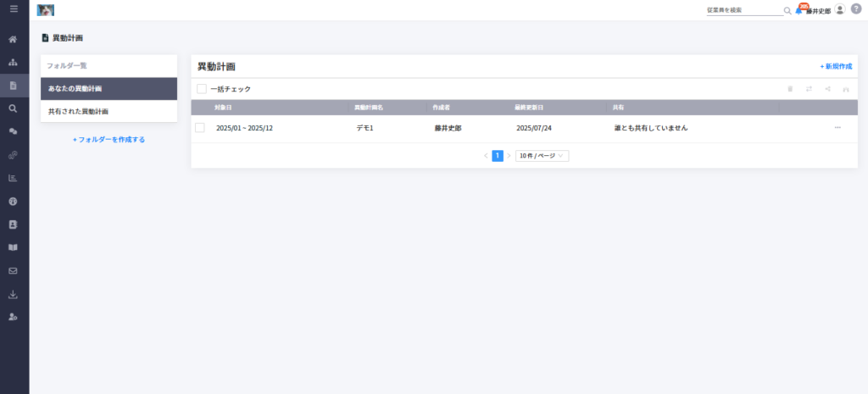Click the 最終更新日 column header
868x394 pixels.
[x=529, y=108]
